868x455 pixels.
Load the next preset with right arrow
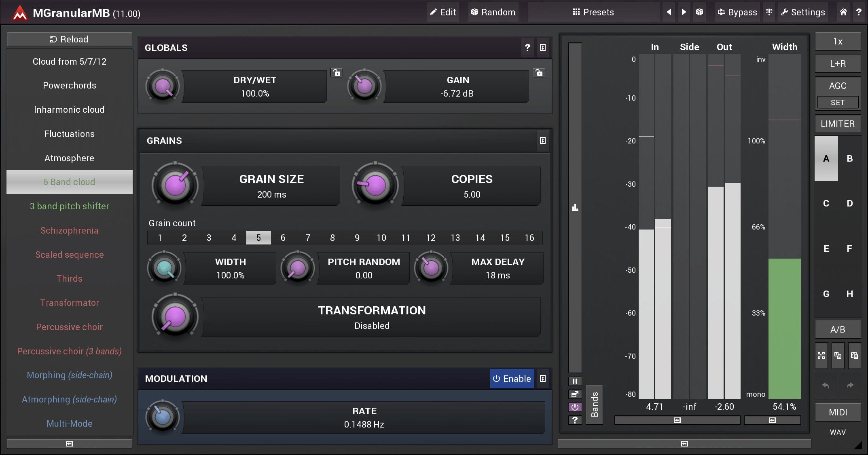pyautogui.click(x=684, y=12)
